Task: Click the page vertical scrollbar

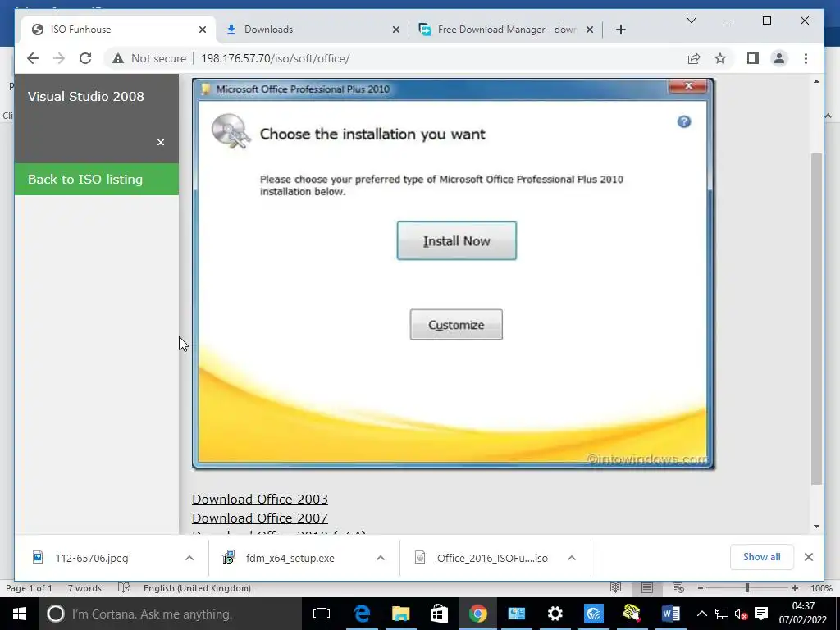Action: pyautogui.click(x=816, y=319)
